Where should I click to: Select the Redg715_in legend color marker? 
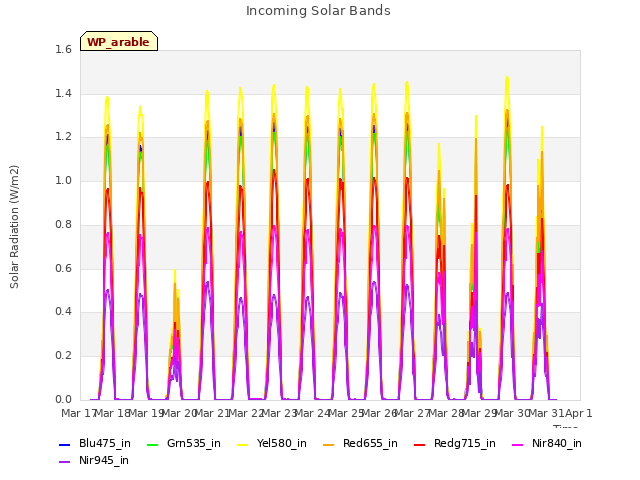click(420, 444)
